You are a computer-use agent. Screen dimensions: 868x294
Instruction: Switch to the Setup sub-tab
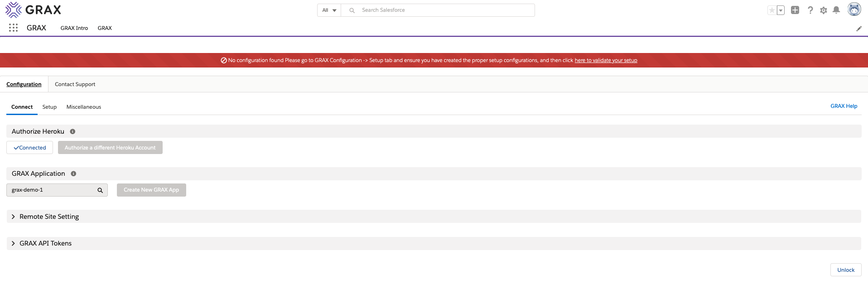click(x=49, y=107)
